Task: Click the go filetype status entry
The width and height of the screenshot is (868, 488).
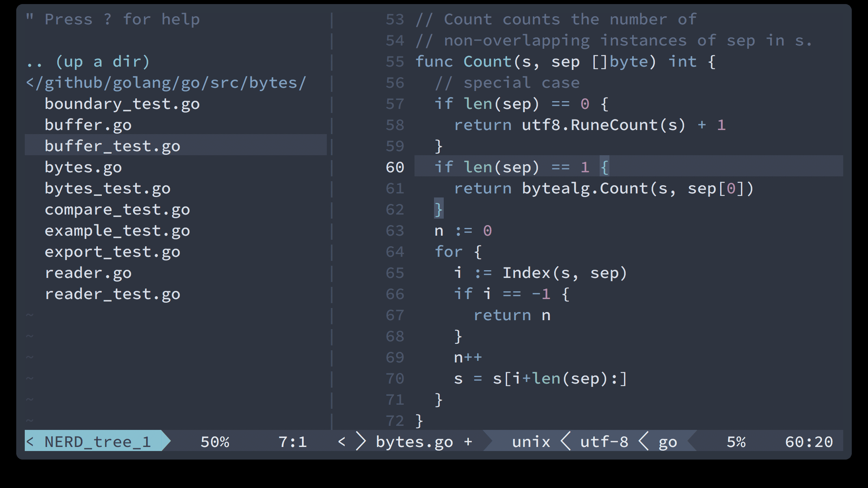Action: coord(667,442)
